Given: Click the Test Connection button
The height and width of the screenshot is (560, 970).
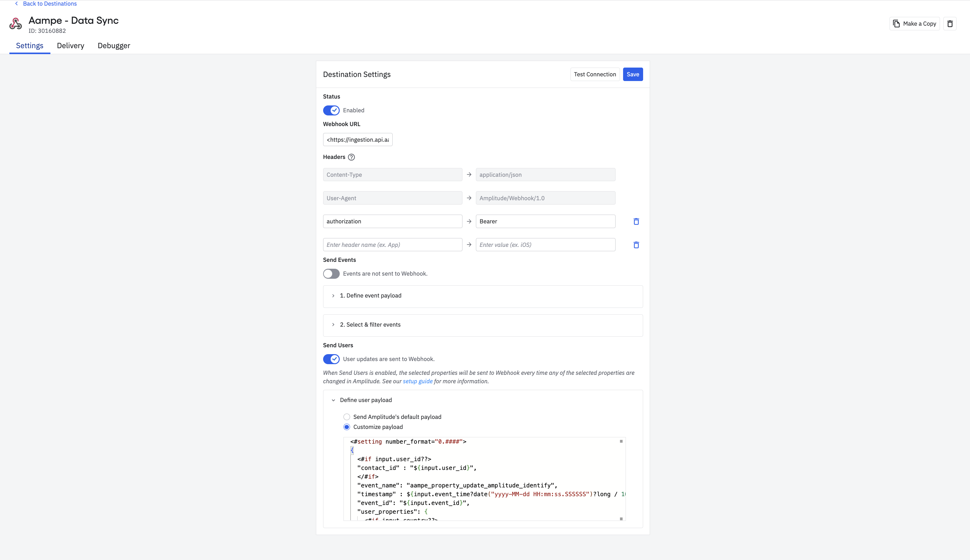Looking at the screenshot, I should (594, 75).
